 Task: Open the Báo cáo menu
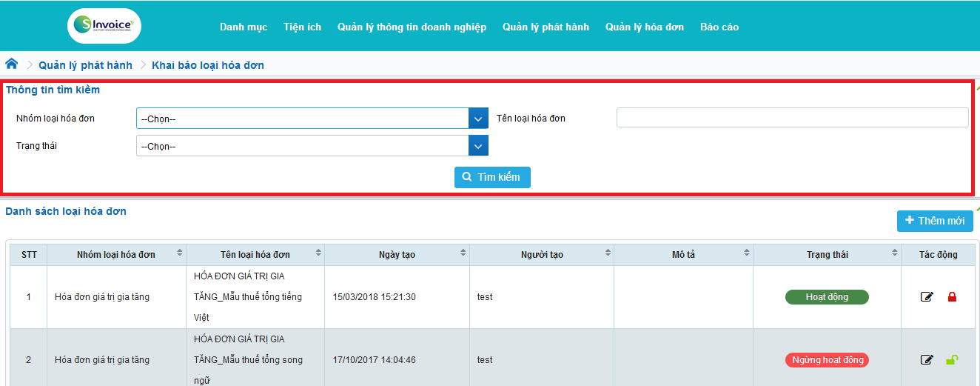(x=719, y=27)
